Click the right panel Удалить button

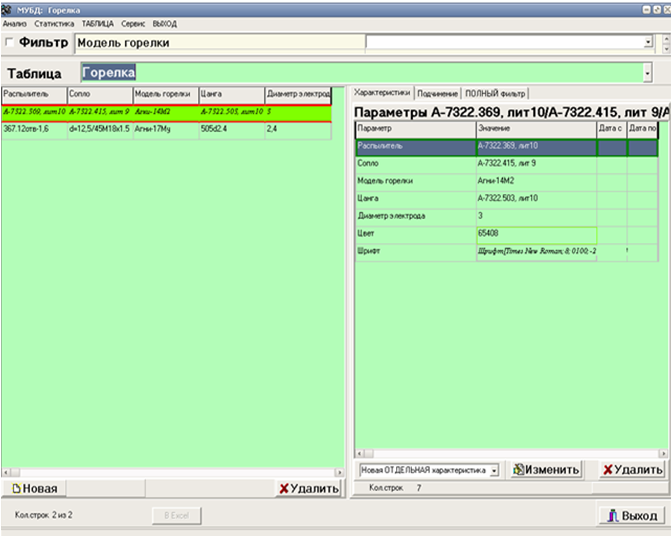click(632, 470)
